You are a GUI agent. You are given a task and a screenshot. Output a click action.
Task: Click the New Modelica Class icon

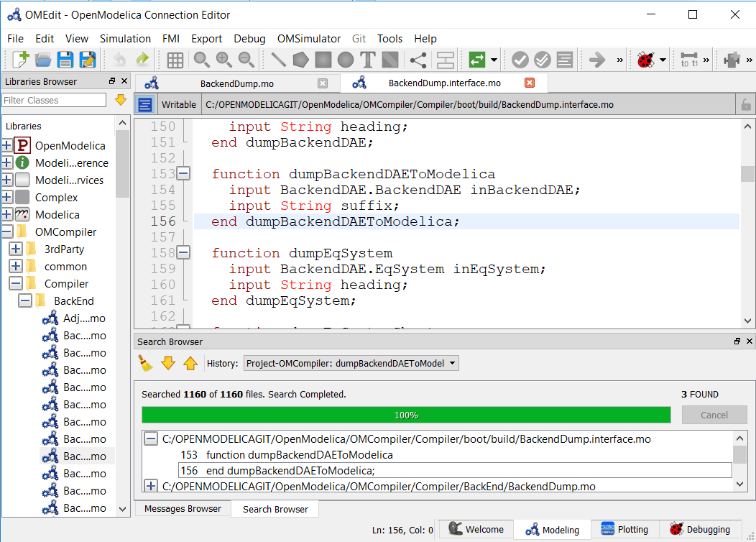pyautogui.click(x=21, y=60)
